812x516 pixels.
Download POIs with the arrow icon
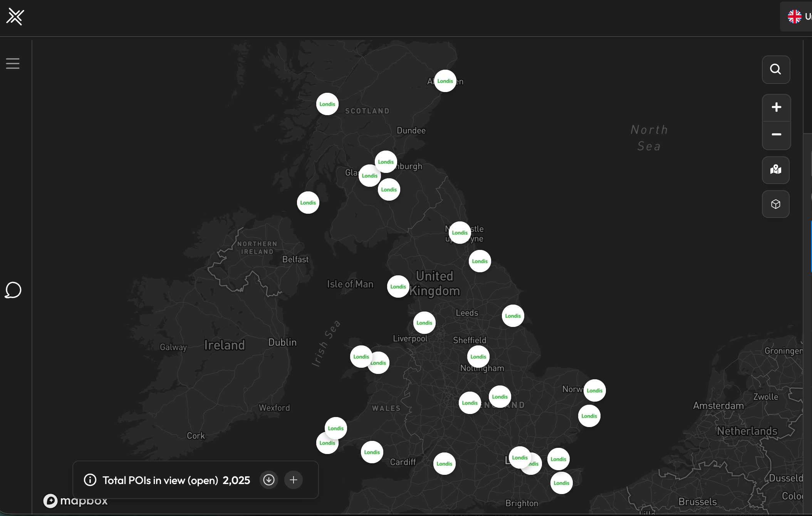(269, 480)
